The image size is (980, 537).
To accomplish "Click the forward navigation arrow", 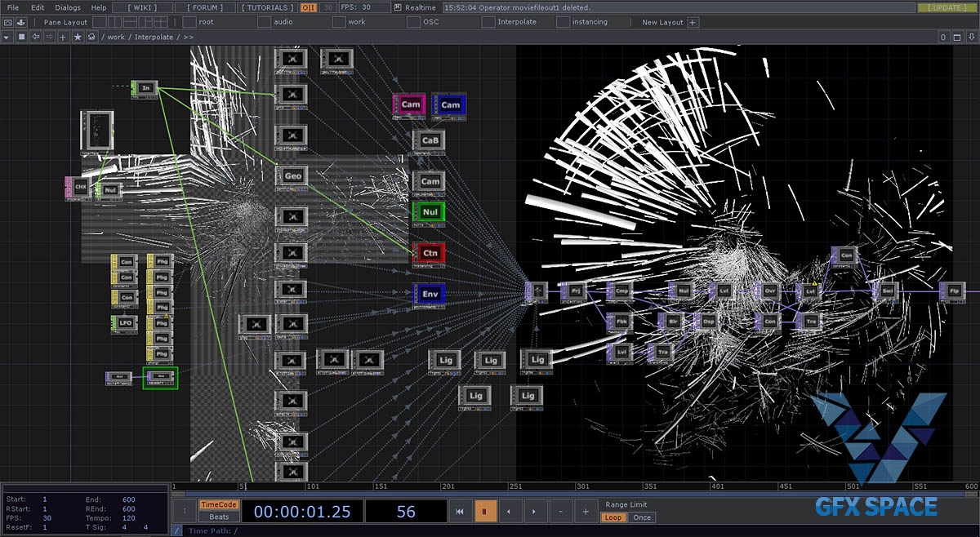I will (48, 37).
